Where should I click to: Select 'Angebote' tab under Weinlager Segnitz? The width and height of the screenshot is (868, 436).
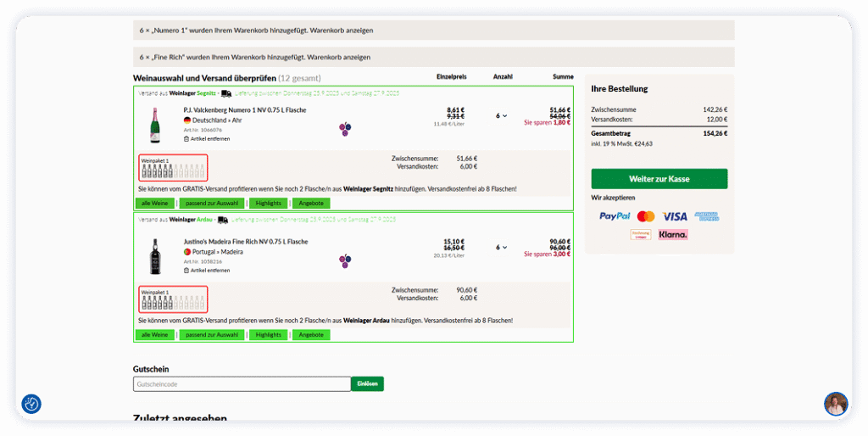pyautogui.click(x=310, y=204)
